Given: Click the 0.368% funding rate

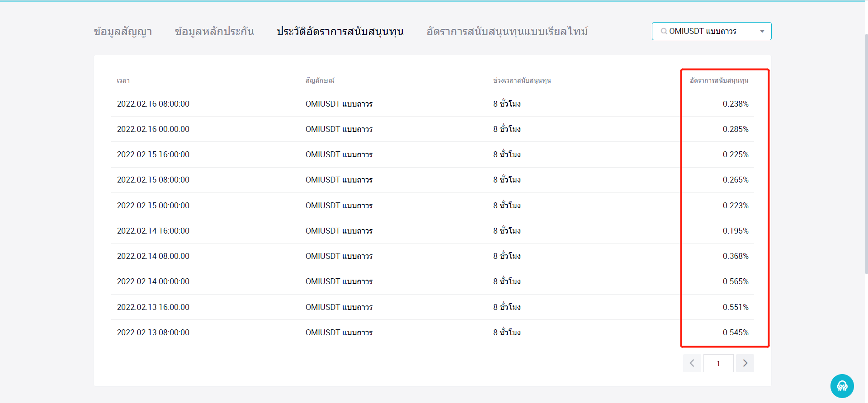Looking at the screenshot, I should click(736, 256).
